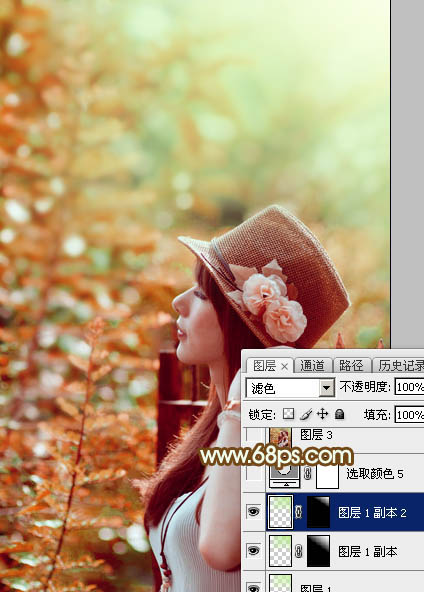This screenshot has width=424, height=592.
Task: Toggle lock position move icon
Action: (x=322, y=414)
